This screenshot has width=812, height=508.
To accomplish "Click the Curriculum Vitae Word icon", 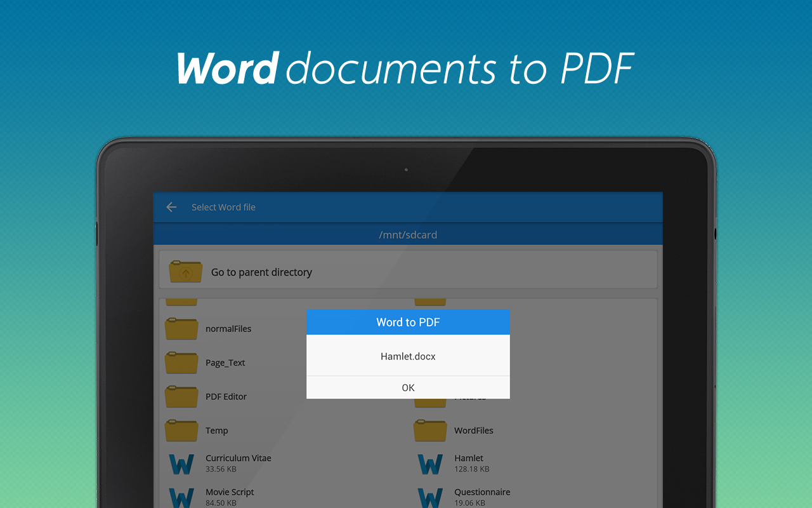I will click(x=182, y=464).
